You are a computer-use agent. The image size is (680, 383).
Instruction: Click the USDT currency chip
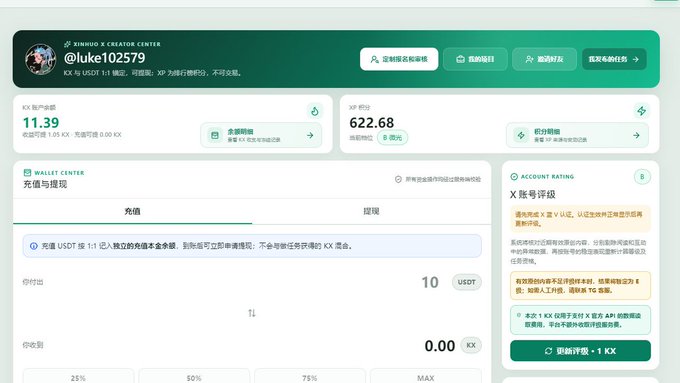click(x=467, y=282)
